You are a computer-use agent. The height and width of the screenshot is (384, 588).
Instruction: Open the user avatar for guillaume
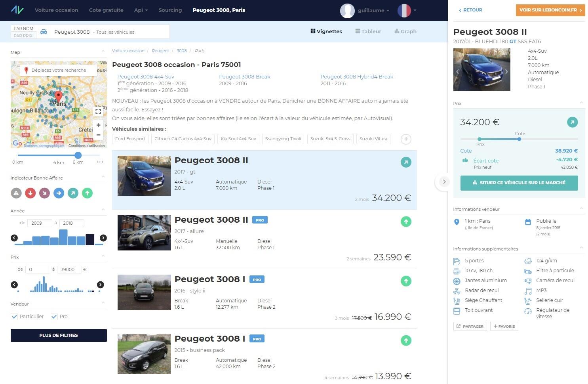(x=347, y=11)
